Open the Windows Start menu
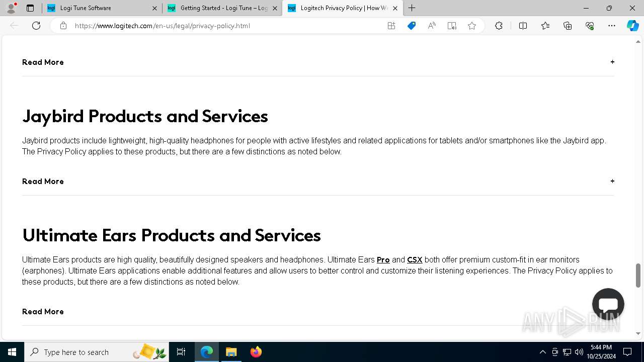 pos(12,352)
